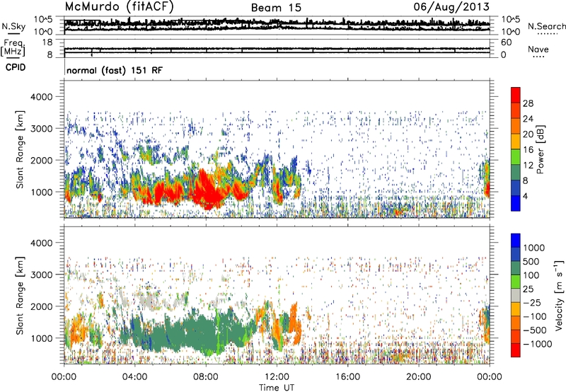Select the "-1000" velocity colorbar value
566x392 pixels.
[537, 344]
